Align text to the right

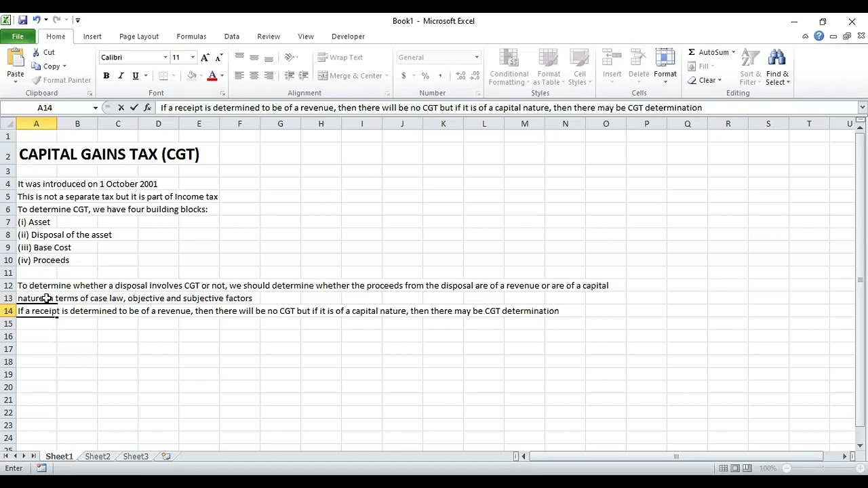click(269, 76)
